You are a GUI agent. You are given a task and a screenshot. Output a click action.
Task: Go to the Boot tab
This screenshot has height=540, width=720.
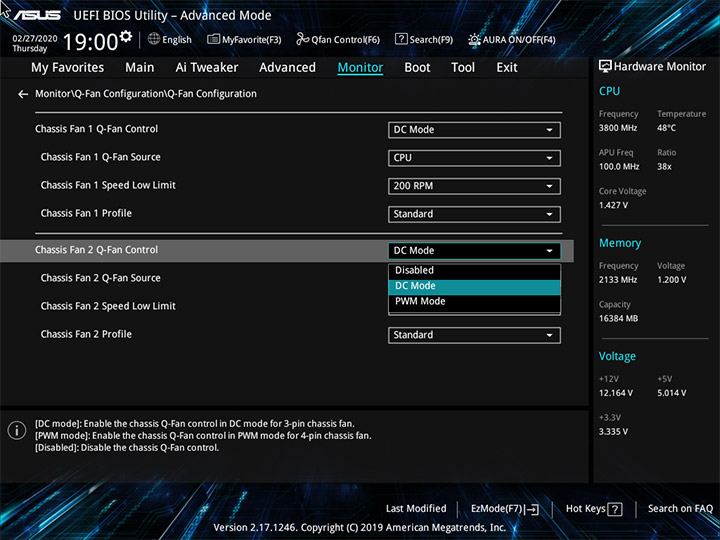(x=417, y=68)
